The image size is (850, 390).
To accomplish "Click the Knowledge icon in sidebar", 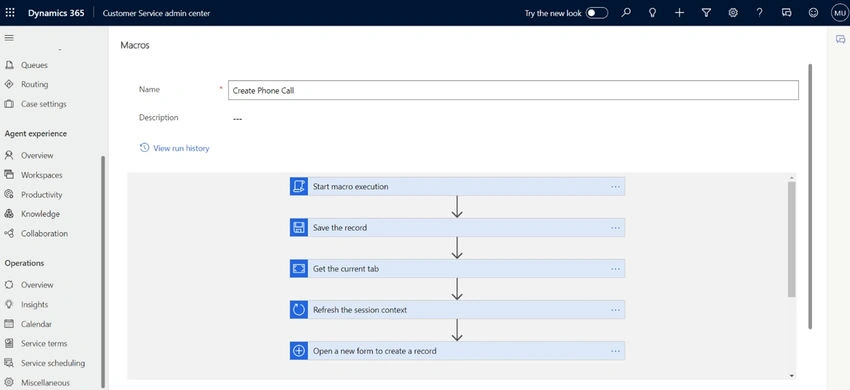I will [9, 214].
